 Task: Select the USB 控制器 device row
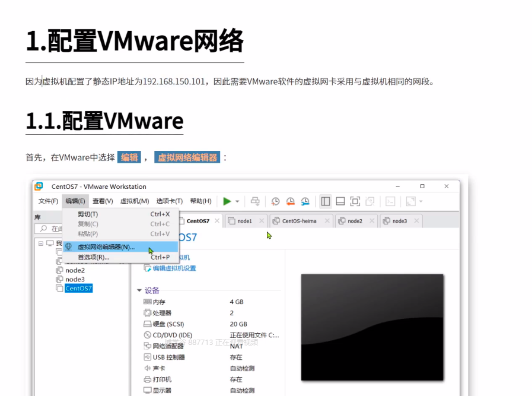tap(211, 357)
